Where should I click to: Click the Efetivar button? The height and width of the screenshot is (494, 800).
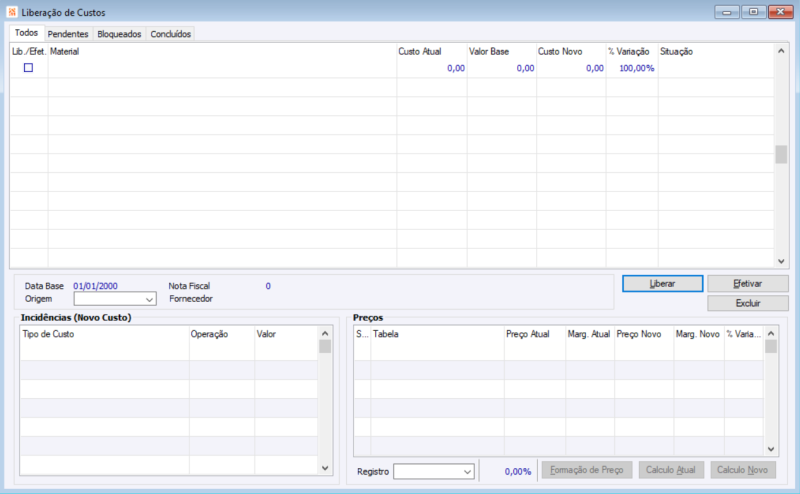pyautogui.click(x=747, y=283)
